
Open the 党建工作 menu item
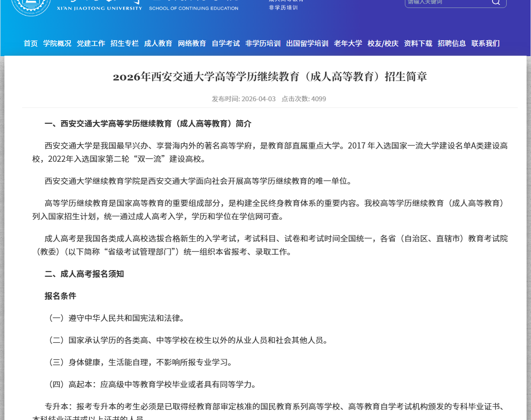(x=91, y=43)
